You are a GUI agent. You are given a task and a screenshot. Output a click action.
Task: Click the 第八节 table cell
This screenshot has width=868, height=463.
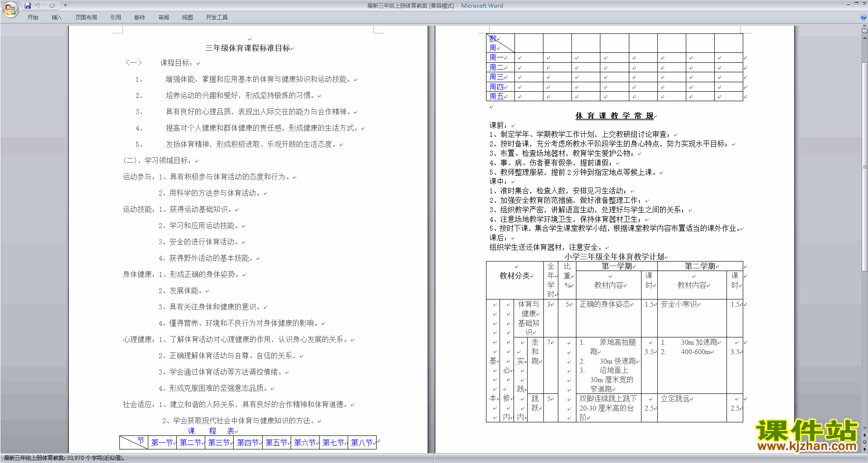coord(362,443)
